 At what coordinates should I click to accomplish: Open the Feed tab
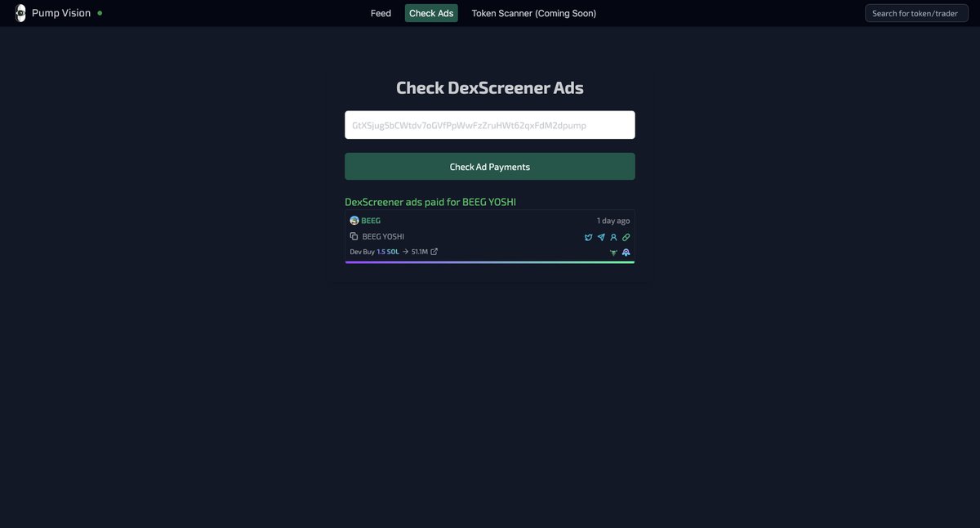381,13
